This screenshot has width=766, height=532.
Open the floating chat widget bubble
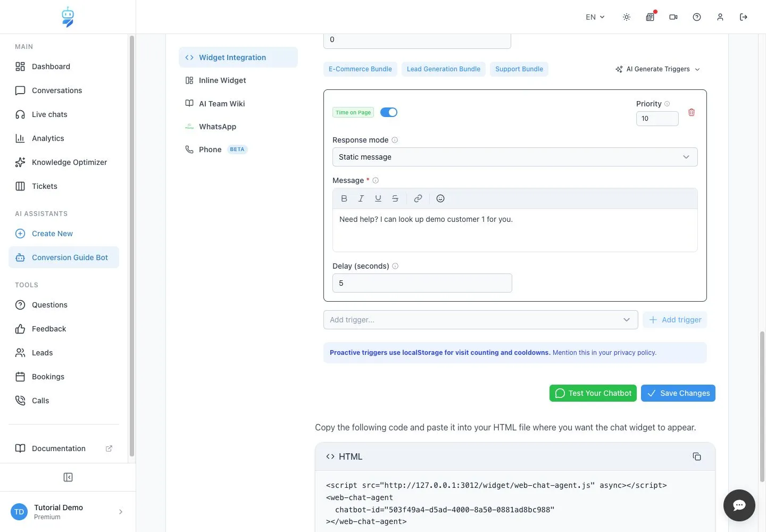point(739,505)
